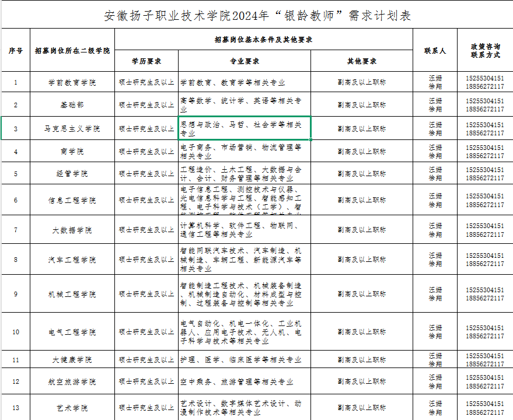Select sequence number "9" cell
Viewport: 513px width, 420px height.
point(16,294)
